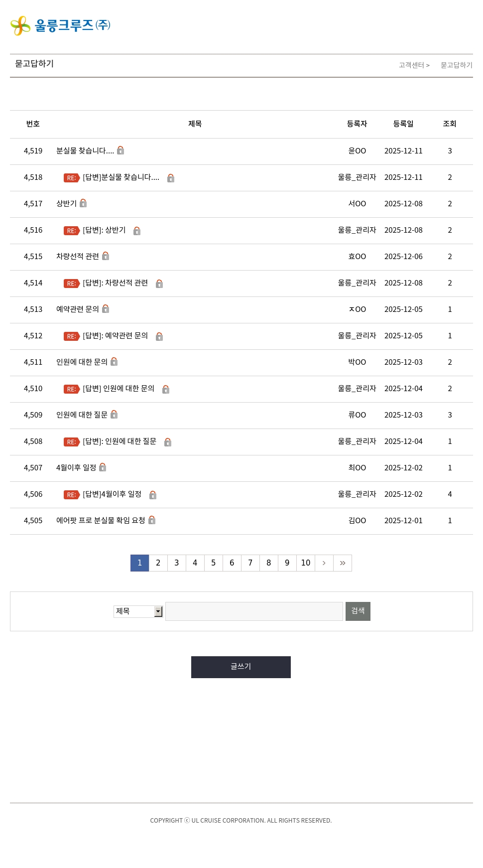Viewport: 483px width, 868px height.
Task: Open post 인원에 대한 문의 number 4,511
Action: pyautogui.click(x=82, y=362)
